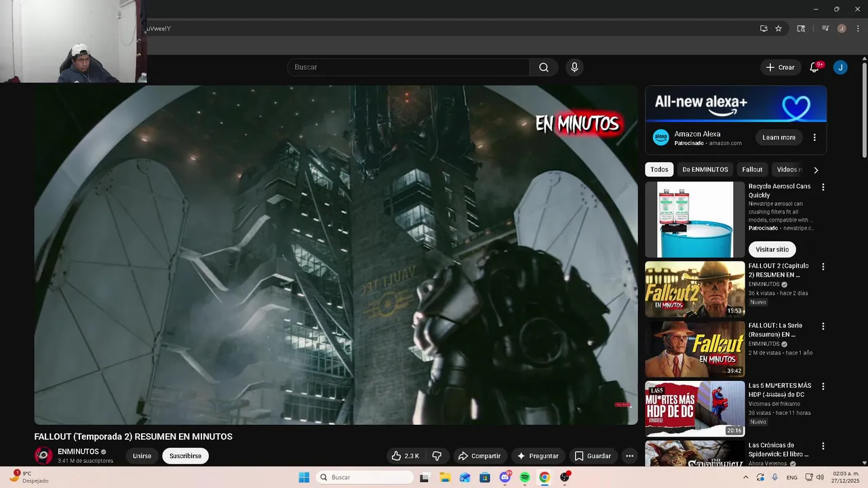Open the YouTube account avatar menu
868x488 pixels.
(840, 67)
